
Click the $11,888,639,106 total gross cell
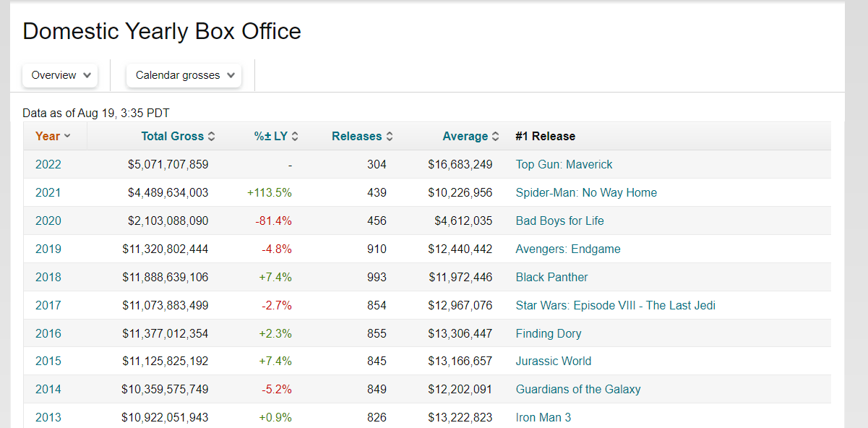click(x=166, y=277)
